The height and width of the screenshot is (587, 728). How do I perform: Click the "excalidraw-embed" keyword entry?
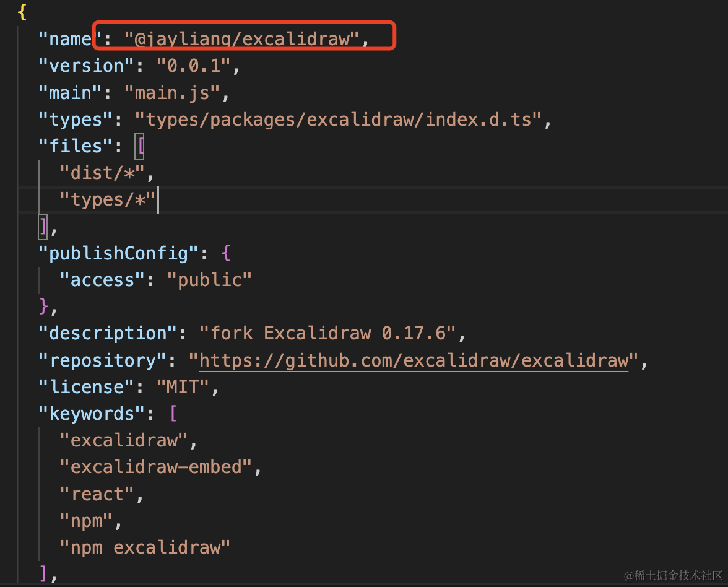[x=156, y=467]
